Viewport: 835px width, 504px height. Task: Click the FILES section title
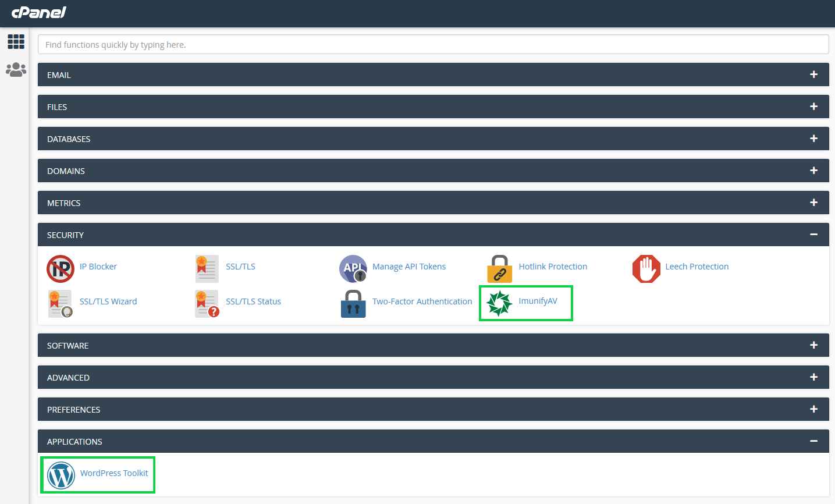point(57,107)
